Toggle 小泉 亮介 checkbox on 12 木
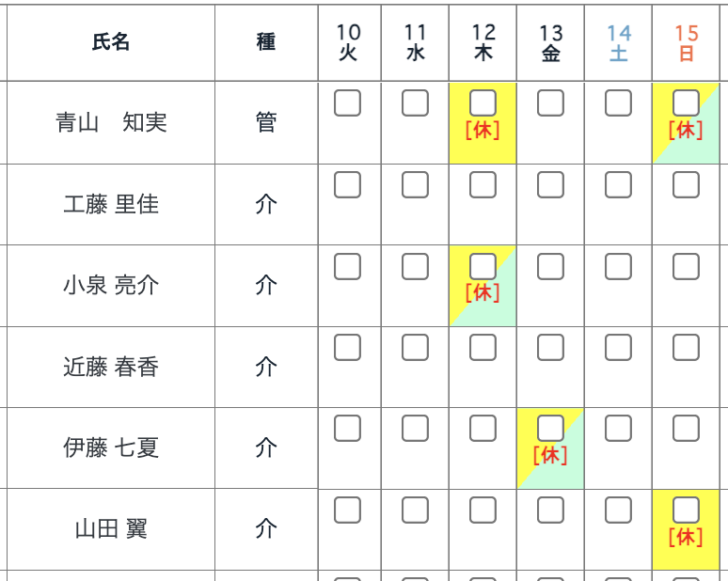 [483, 267]
